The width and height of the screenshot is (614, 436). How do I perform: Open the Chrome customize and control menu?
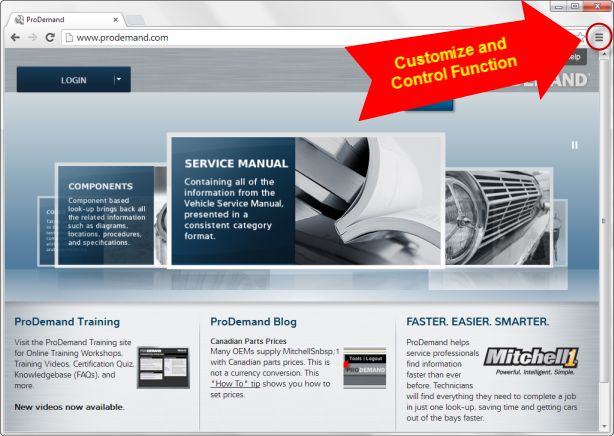click(599, 37)
